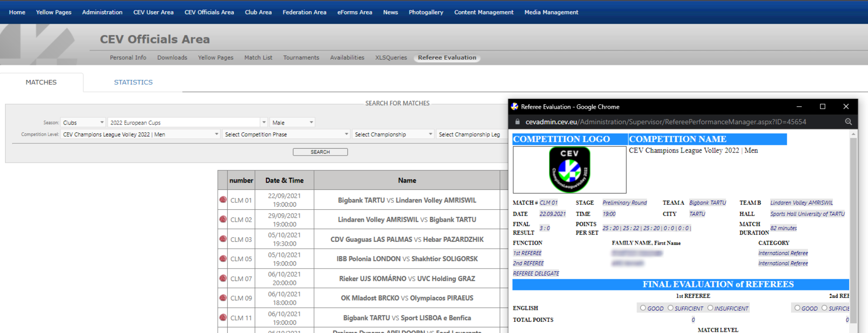
Task: Click CDV Guaguas LAS PALMAS vs Hebar PAZARDZHIK
Action: (x=407, y=239)
